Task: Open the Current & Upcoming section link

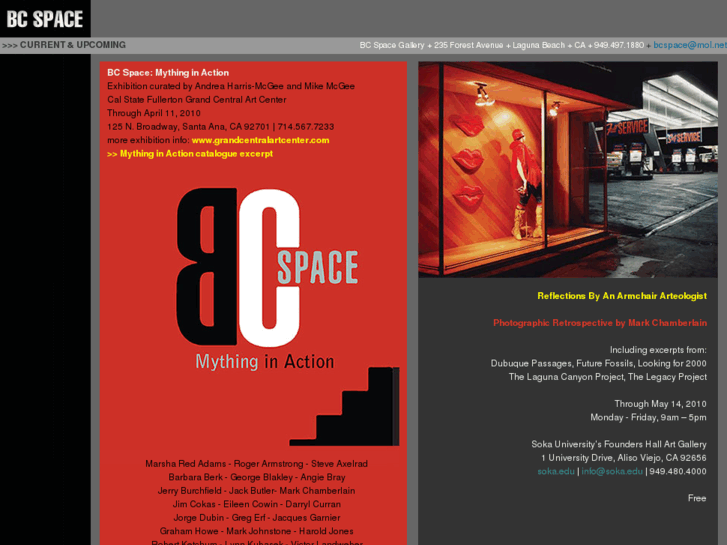Action: (x=64, y=45)
